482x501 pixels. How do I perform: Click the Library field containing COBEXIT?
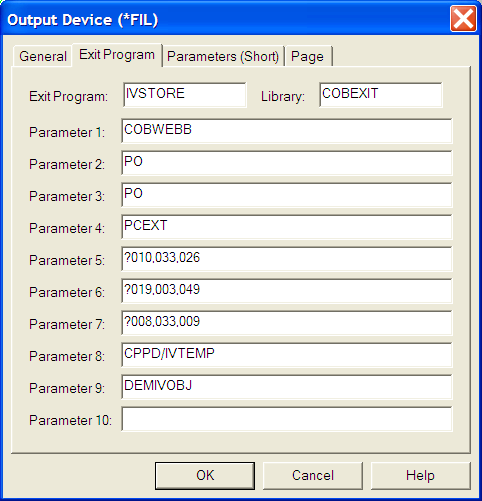[381, 95]
